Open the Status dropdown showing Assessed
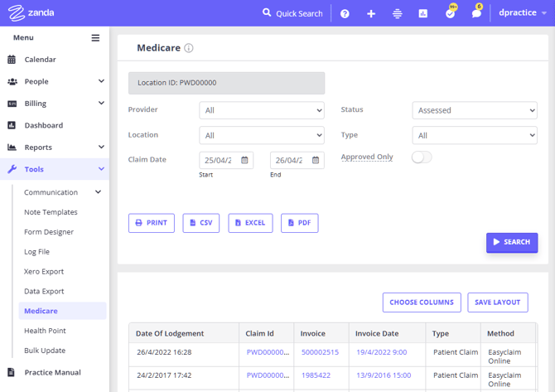The width and height of the screenshot is (555, 392). (474, 110)
